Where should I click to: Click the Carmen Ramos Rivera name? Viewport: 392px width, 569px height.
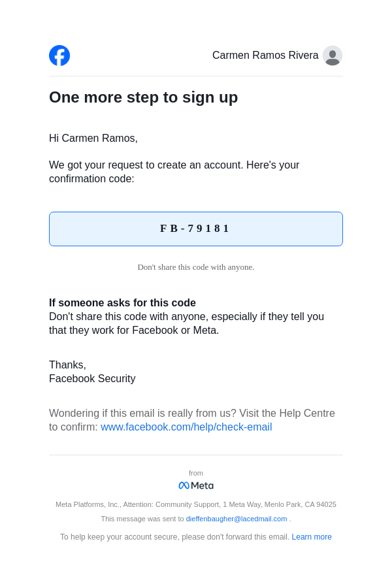pyautogui.click(x=265, y=56)
